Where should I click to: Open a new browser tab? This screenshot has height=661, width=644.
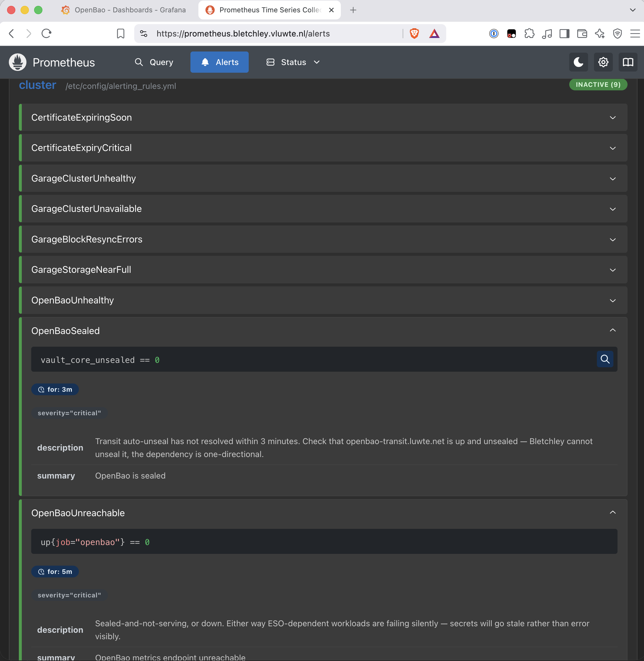[x=353, y=10]
